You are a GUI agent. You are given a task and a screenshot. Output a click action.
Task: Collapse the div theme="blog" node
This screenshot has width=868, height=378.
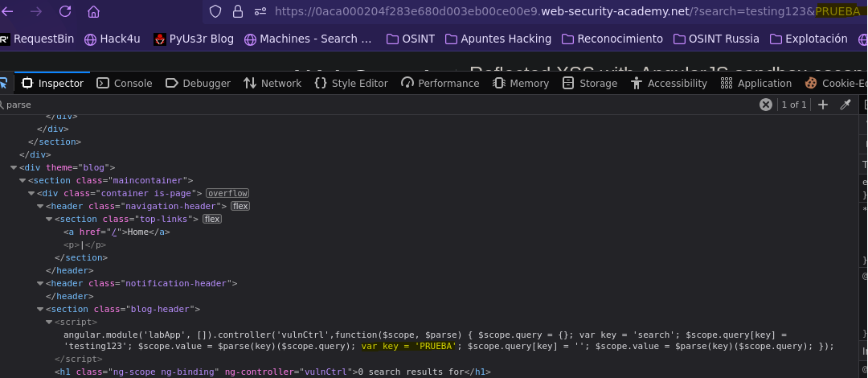(x=14, y=167)
